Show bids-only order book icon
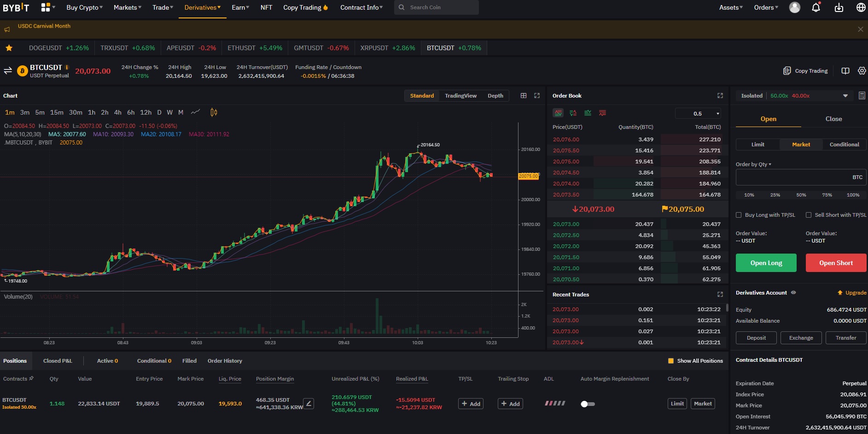Screen dimensions: 868x434 pyautogui.click(x=588, y=113)
